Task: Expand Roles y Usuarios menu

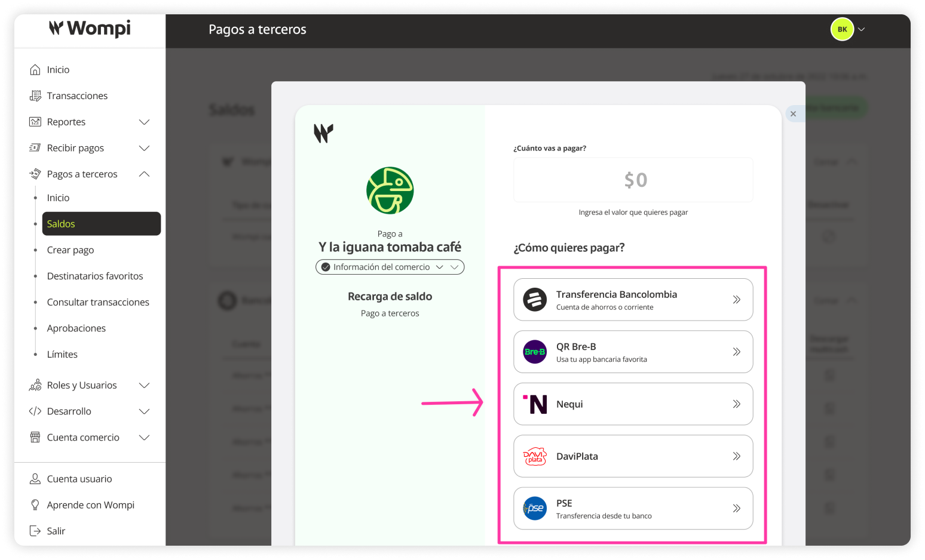Action: click(144, 386)
